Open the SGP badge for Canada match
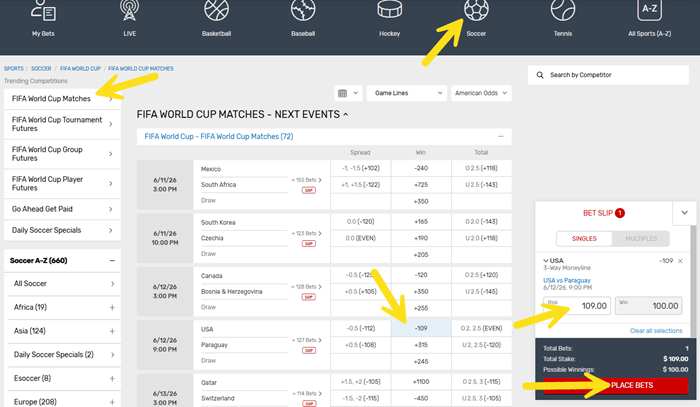Screen dimensions: 700x407 pos(308,297)
